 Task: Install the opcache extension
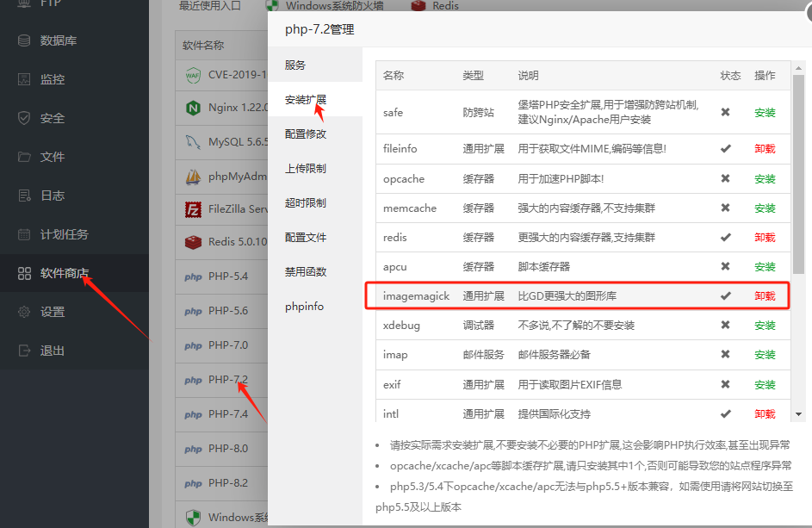pyautogui.click(x=765, y=179)
